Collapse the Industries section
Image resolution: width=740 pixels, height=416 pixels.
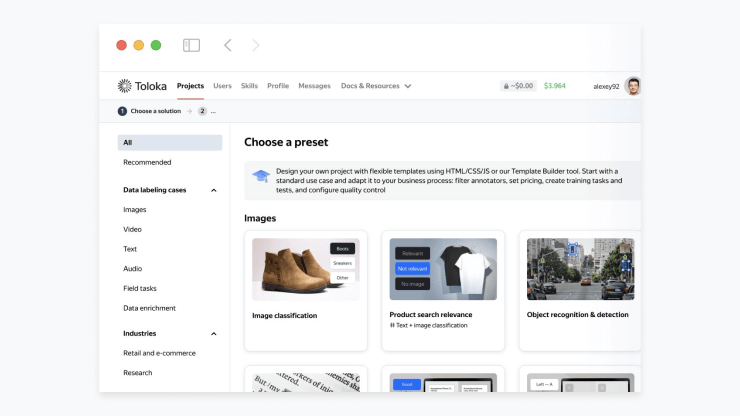click(214, 334)
